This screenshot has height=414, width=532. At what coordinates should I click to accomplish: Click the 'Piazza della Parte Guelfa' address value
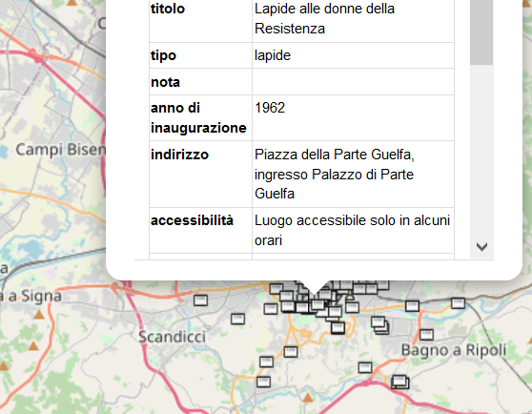click(335, 174)
